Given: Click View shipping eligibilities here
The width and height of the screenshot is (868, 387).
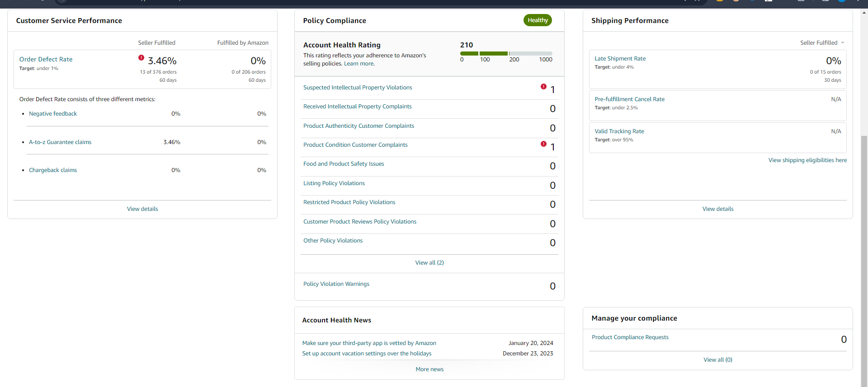Looking at the screenshot, I should (807, 160).
